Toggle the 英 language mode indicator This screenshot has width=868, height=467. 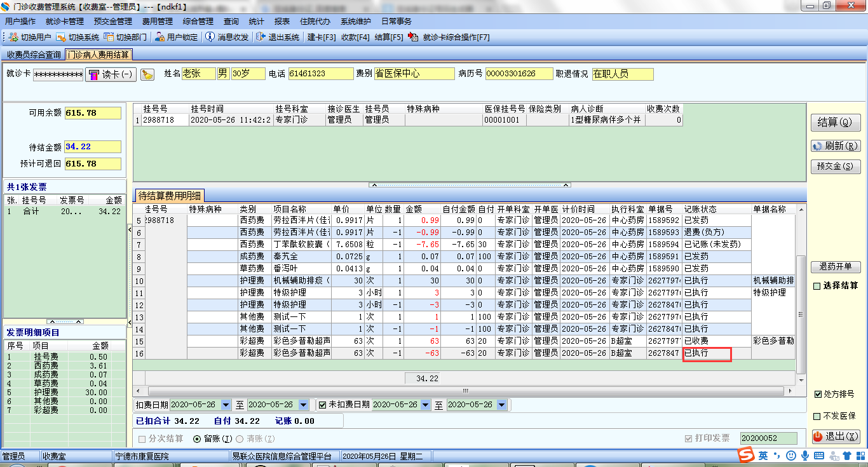(763, 456)
